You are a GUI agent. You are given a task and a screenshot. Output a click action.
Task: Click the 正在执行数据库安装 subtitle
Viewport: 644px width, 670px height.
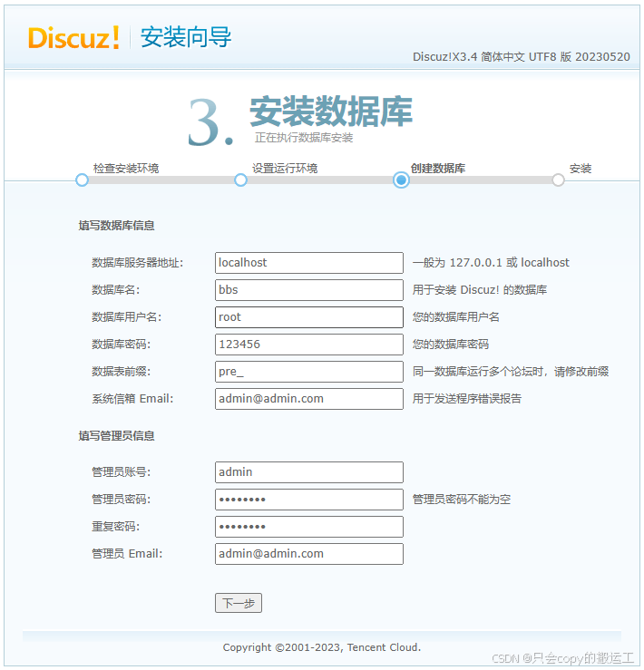(304, 138)
